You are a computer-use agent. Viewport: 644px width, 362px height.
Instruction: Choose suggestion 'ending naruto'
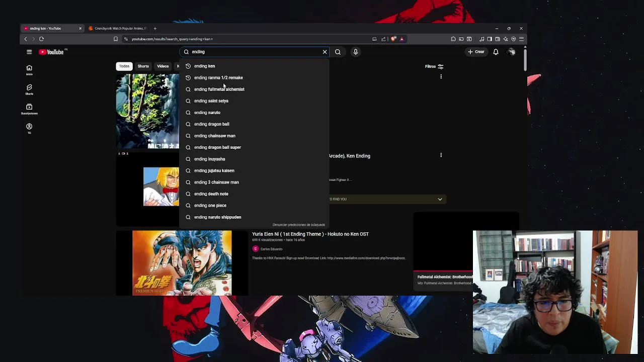coord(254,112)
